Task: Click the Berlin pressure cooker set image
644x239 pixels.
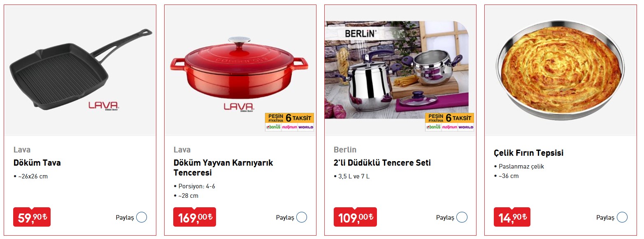Action: [x=396, y=70]
